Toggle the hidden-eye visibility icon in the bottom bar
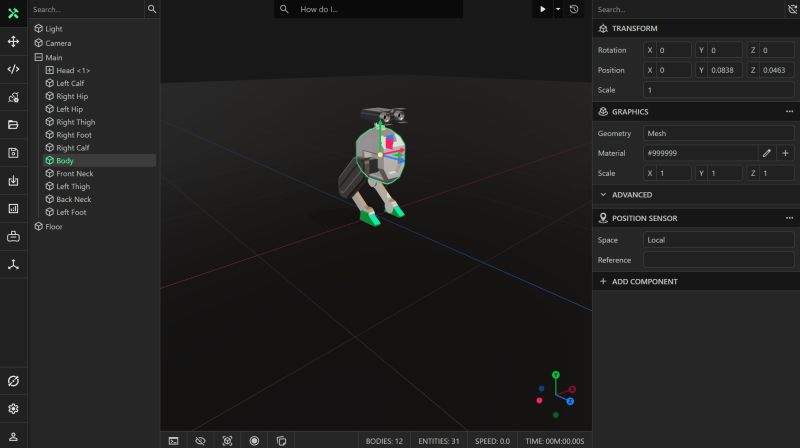The image size is (800, 448). point(200,441)
